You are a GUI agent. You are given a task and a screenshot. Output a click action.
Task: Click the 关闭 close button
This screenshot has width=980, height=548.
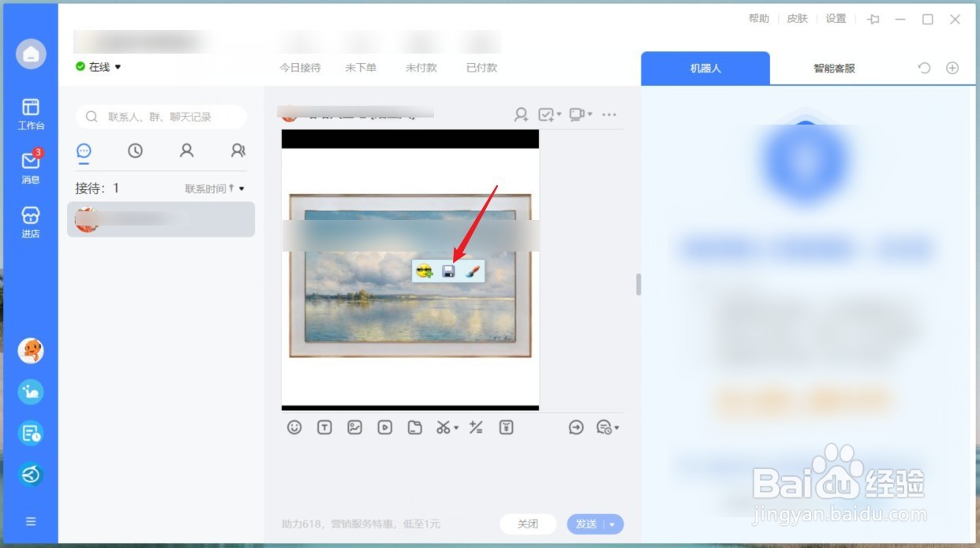click(x=528, y=524)
